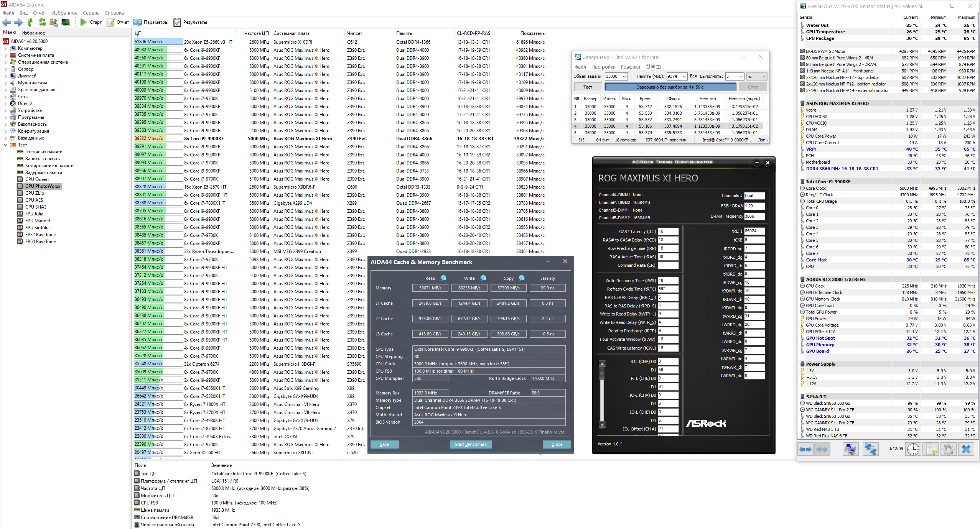Open the Report notepad icon
This screenshot has width=980, height=529.
point(110,22)
